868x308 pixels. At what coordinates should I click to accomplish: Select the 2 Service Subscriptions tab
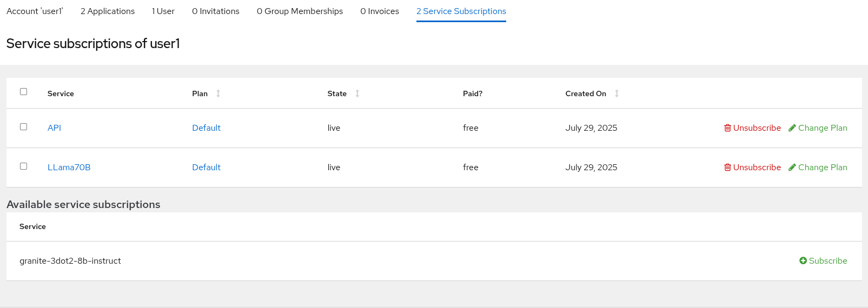461,11
